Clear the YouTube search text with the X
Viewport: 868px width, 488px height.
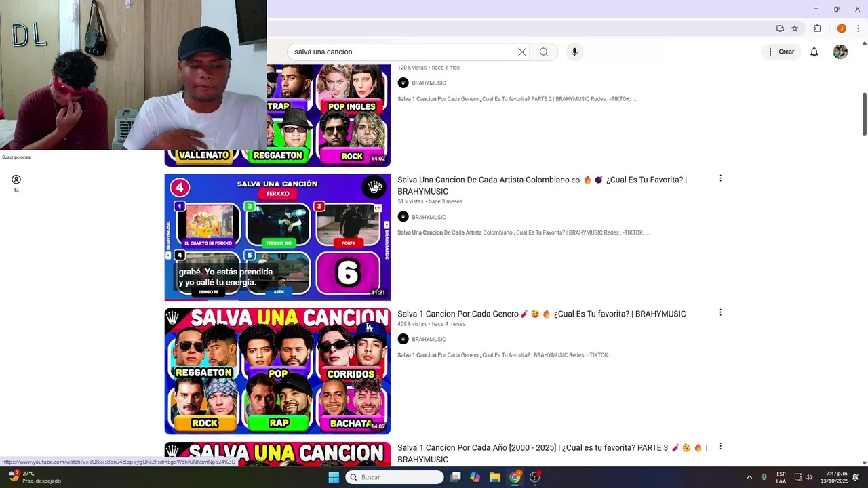522,52
